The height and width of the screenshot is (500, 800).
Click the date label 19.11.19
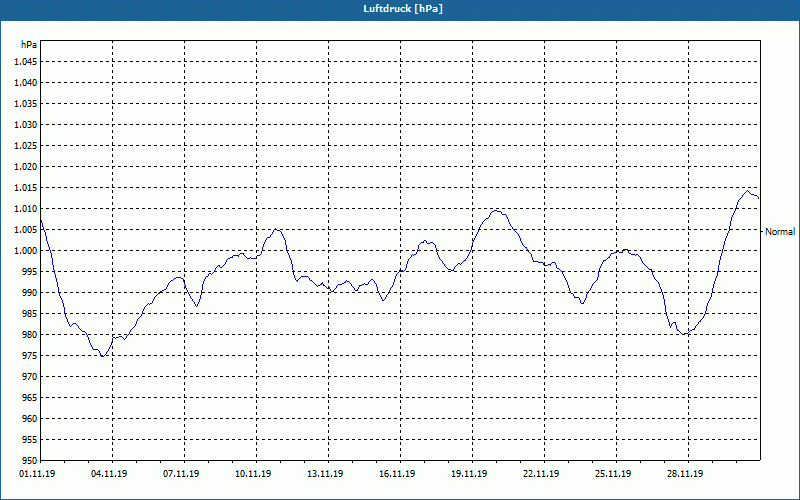(469, 474)
